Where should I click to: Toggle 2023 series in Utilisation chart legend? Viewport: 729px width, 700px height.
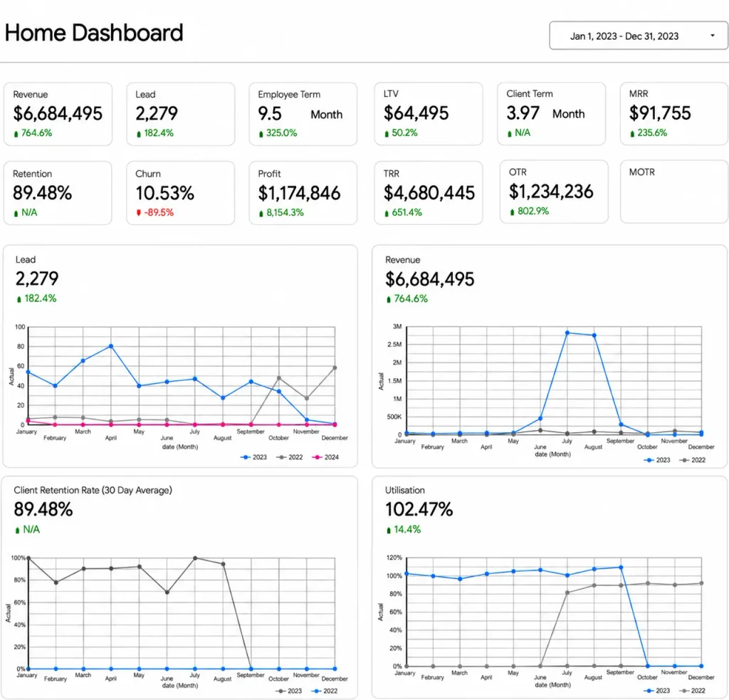(656, 691)
